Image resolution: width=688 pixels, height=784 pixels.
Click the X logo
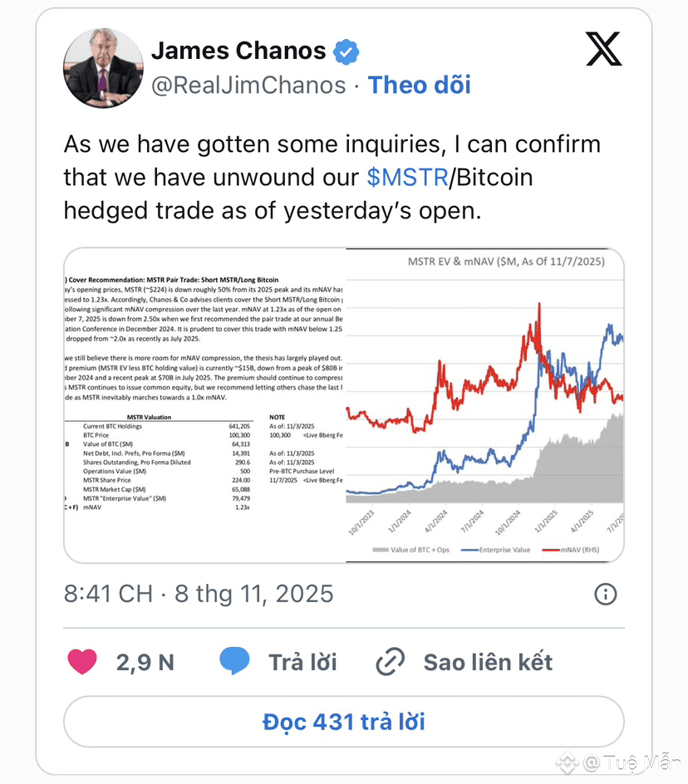(603, 50)
